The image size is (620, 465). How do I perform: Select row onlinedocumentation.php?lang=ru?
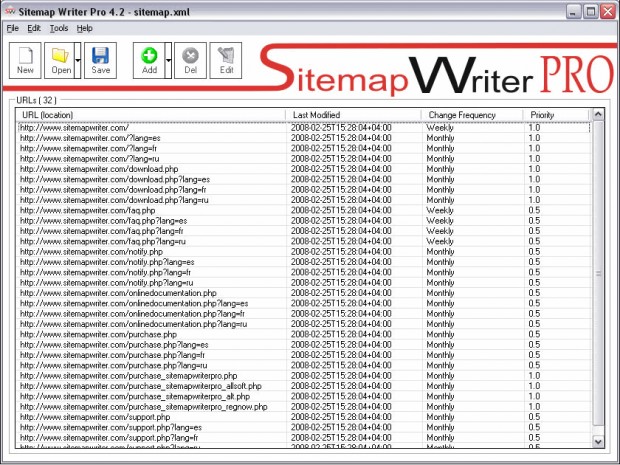[304, 324]
